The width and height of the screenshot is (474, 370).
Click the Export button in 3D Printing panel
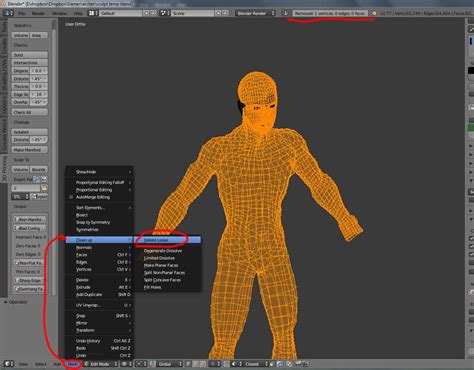click(x=39, y=197)
